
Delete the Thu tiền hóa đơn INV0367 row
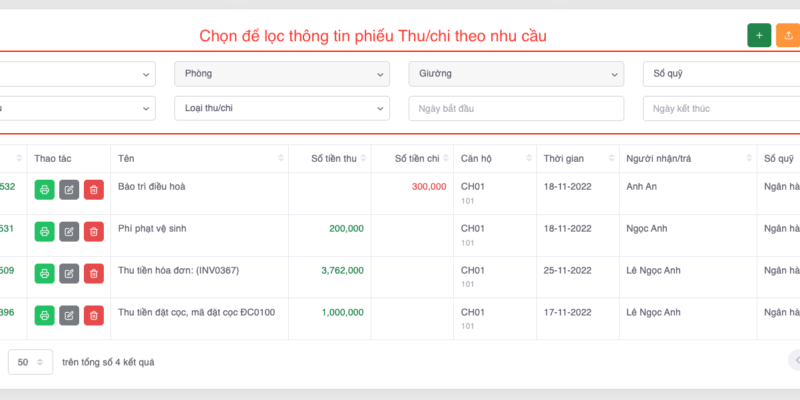(93, 273)
